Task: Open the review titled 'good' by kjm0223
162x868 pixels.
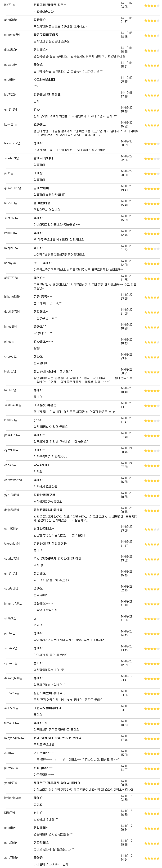Action: pos(37,420)
